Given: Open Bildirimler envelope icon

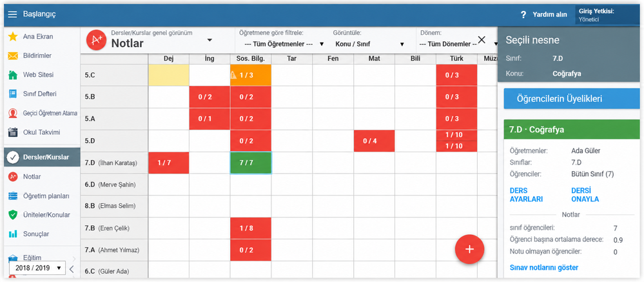Looking at the screenshot, I should click(x=13, y=56).
